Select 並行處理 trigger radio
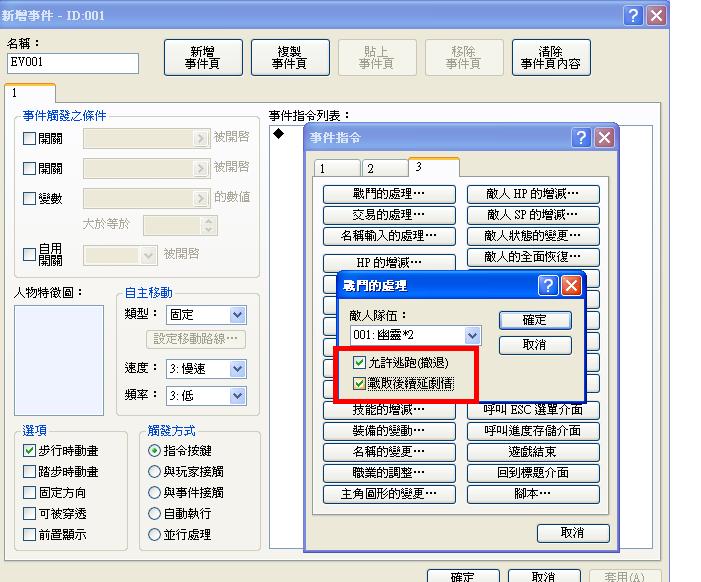This screenshot has width=701, height=582. [x=154, y=535]
